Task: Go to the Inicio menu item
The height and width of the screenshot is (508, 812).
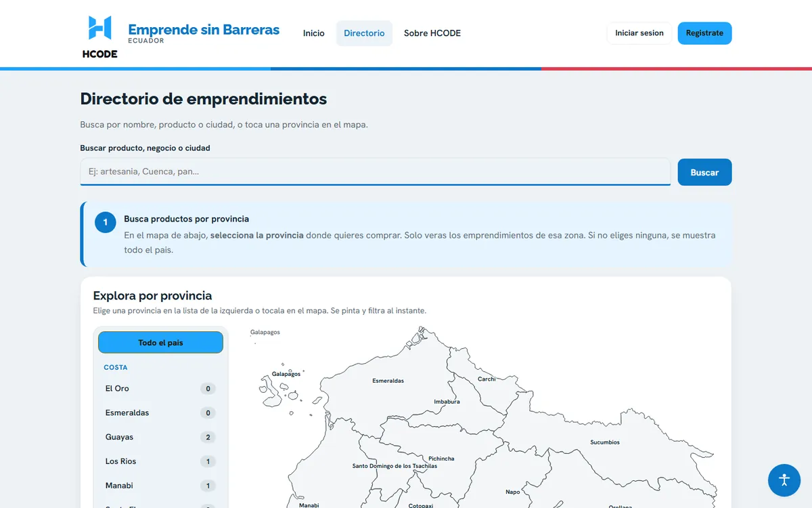Action: [x=314, y=33]
